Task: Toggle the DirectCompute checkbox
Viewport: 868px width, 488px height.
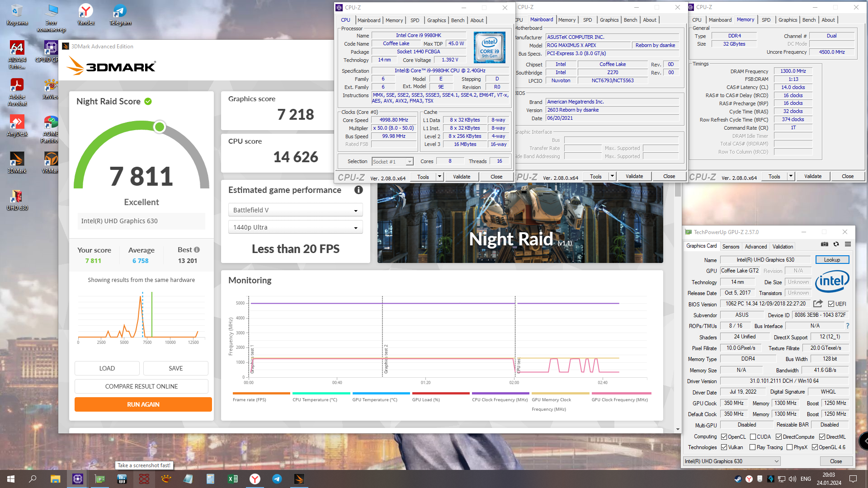Action: 779,437
